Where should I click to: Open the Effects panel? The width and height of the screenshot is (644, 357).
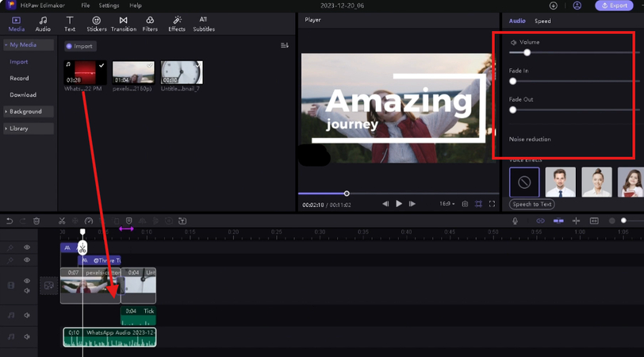177,24
